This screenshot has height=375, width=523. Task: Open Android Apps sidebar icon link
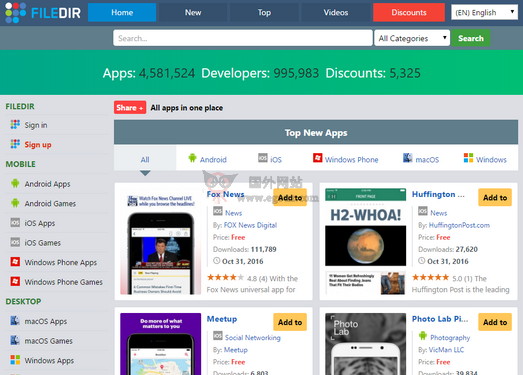(x=15, y=183)
